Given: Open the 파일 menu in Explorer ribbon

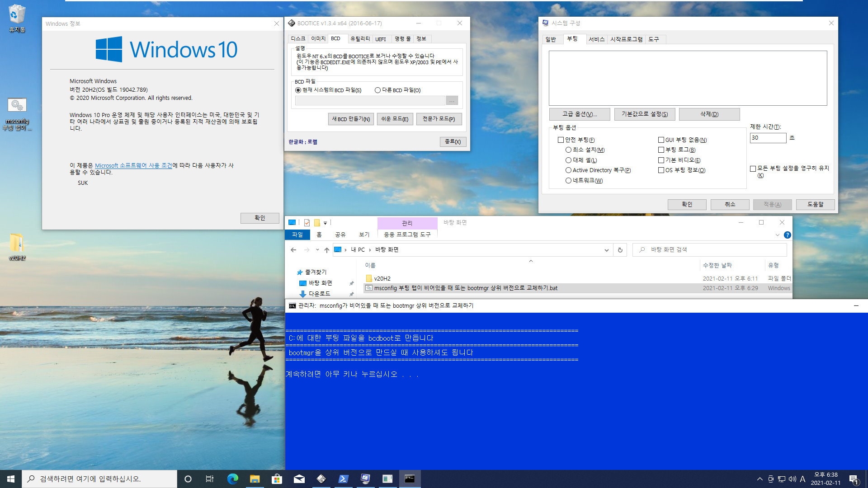Looking at the screenshot, I should click(297, 235).
